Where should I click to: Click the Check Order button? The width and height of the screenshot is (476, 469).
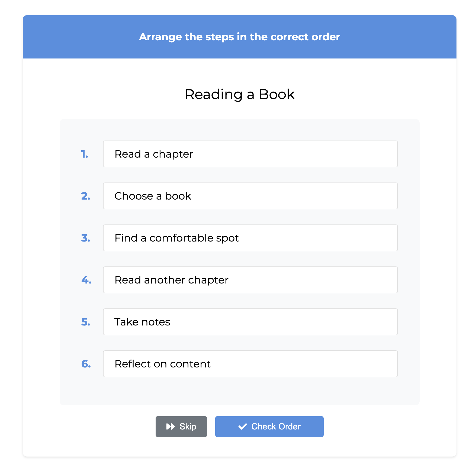click(x=269, y=426)
